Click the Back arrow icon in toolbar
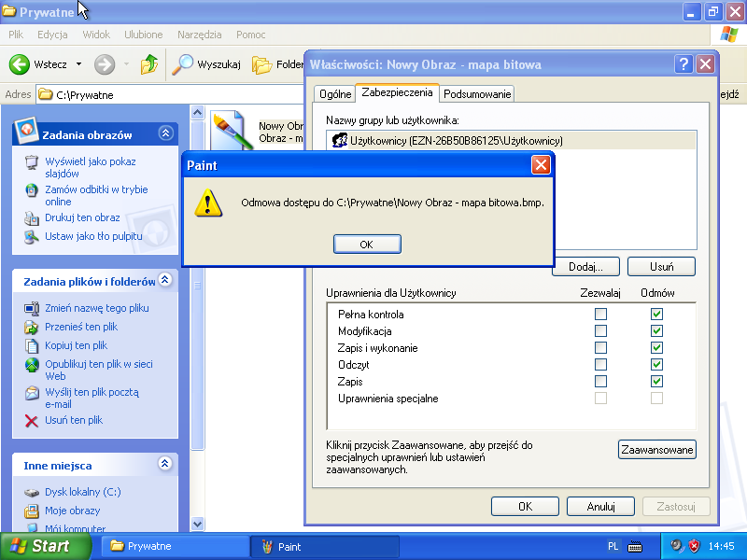This screenshot has width=747, height=560. tap(20, 64)
